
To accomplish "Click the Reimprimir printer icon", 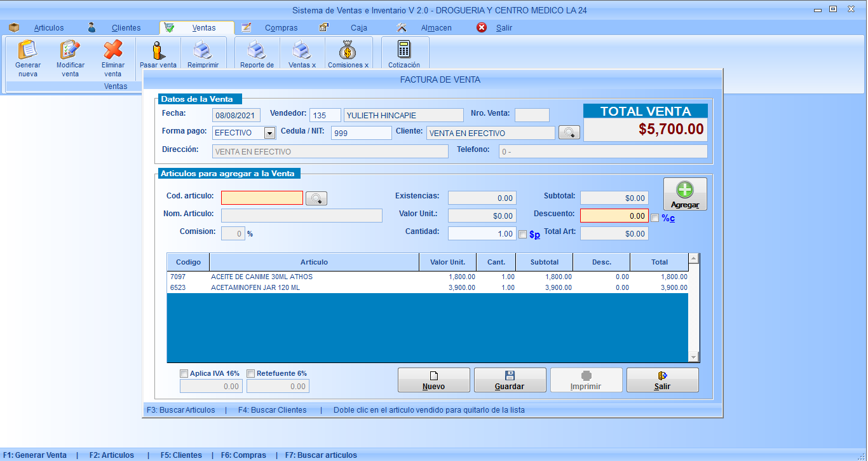I will (x=203, y=51).
